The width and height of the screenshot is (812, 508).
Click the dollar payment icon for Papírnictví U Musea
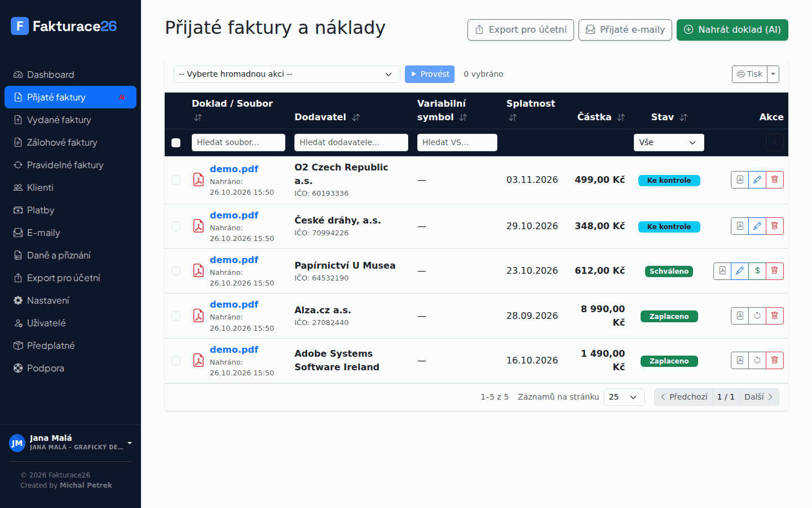pos(757,270)
